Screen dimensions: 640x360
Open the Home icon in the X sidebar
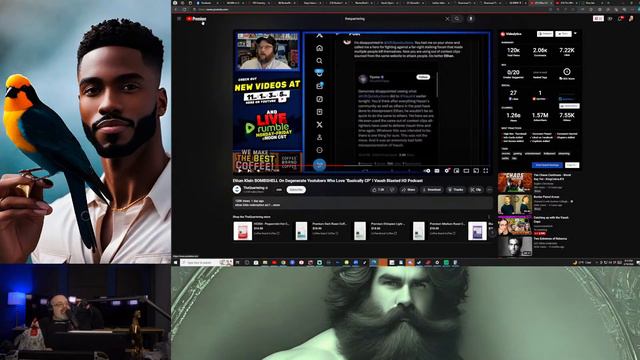pyautogui.click(x=319, y=48)
